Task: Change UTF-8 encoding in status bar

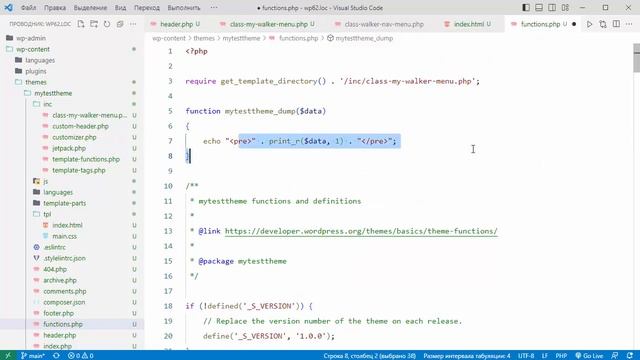Action: point(526,356)
